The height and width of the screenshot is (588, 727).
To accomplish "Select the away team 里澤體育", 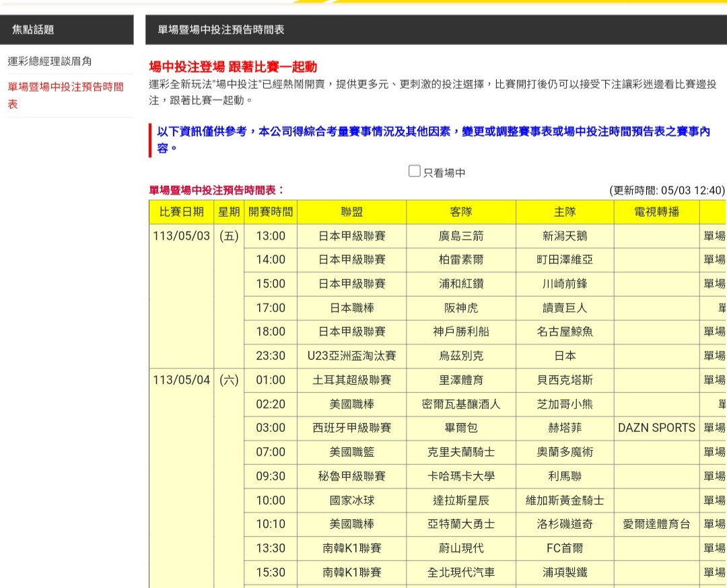I will (x=461, y=380).
